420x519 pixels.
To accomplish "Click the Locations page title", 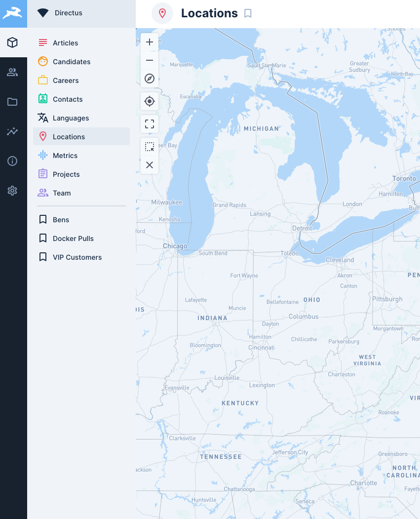I will point(209,13).
